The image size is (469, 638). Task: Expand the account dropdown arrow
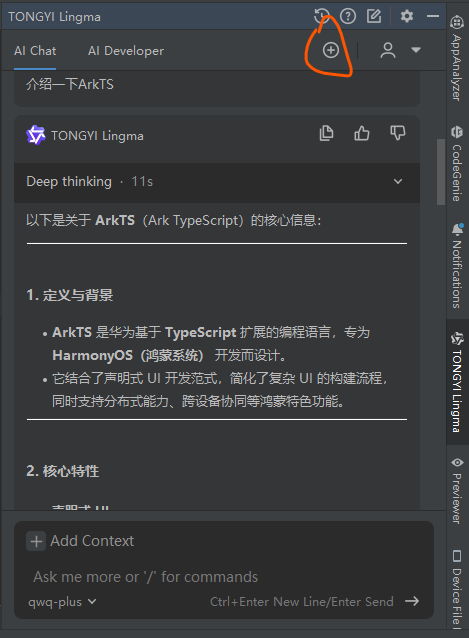click(416, 50)
